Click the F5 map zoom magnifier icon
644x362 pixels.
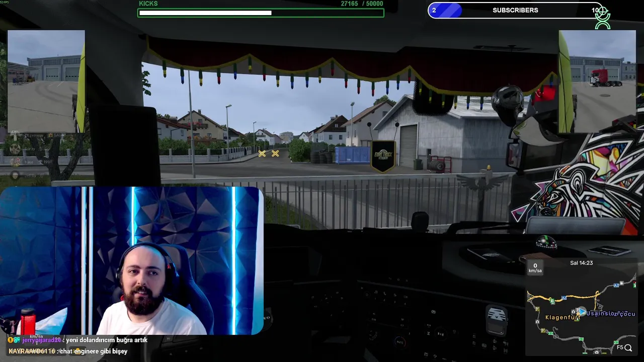point(628,347)
